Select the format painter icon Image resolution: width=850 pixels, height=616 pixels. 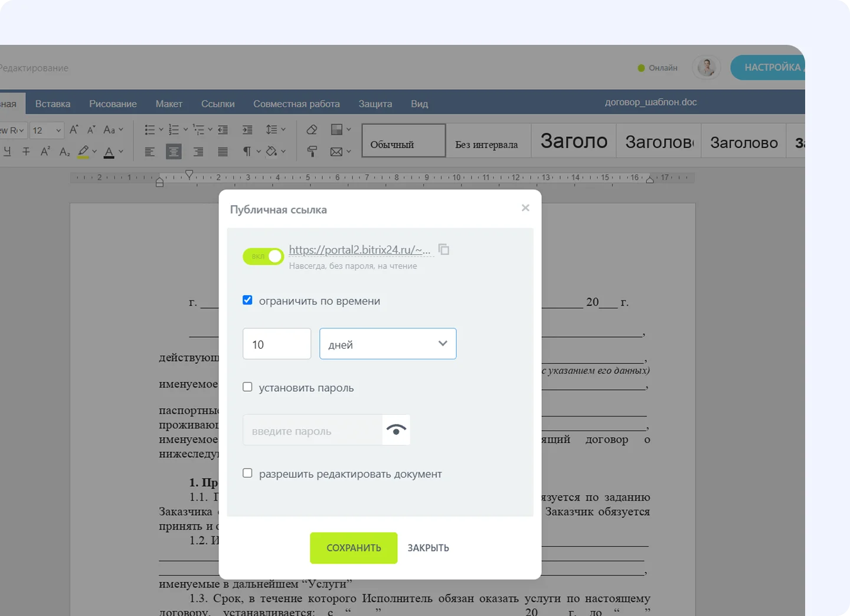[x=312, y=152]
